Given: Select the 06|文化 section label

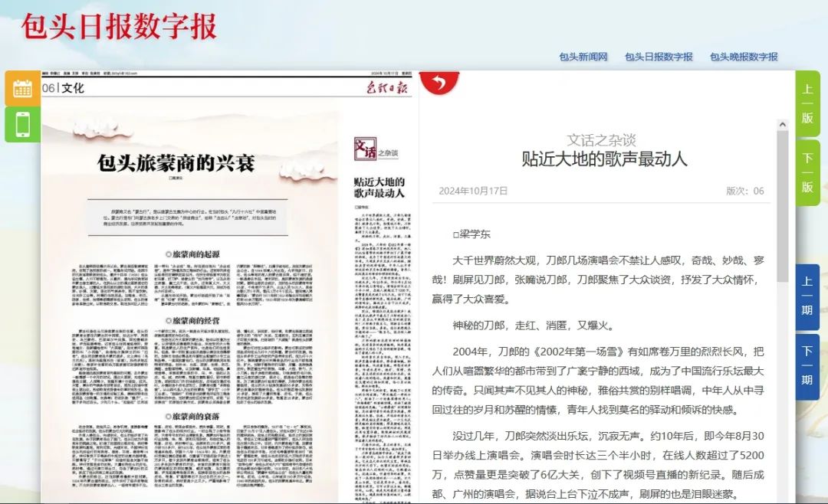Looking at the screenshot, I should coord(65,88).
